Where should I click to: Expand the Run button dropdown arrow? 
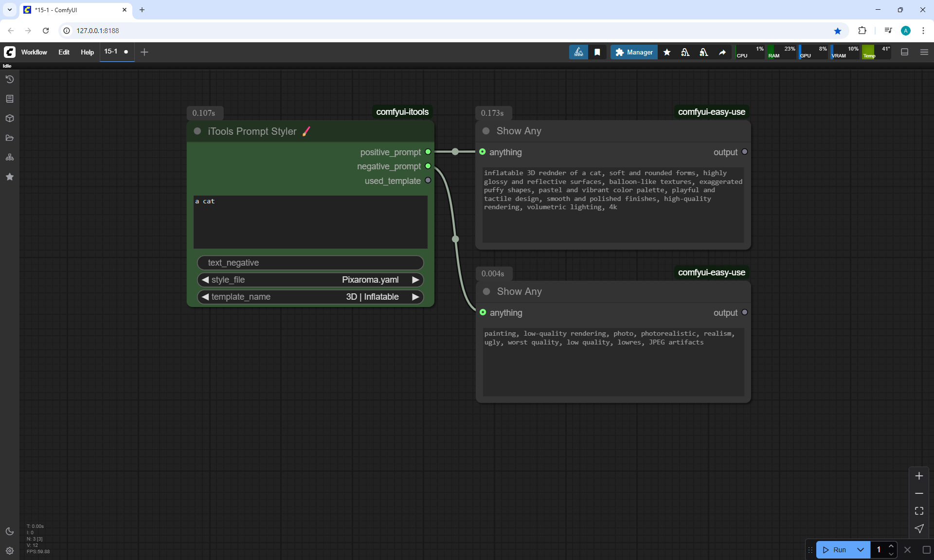[x=860, y=550]
